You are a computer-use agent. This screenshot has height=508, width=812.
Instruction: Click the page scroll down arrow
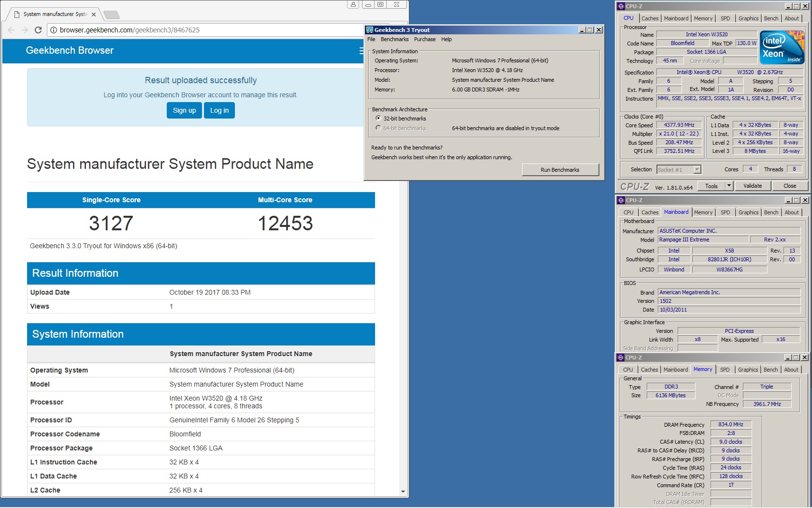point(403,491)
